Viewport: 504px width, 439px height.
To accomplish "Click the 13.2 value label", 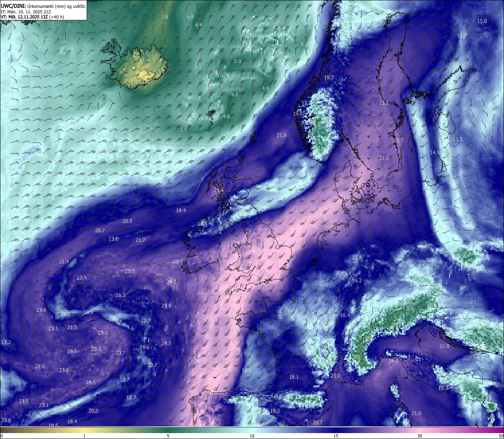I will [6, 343].
